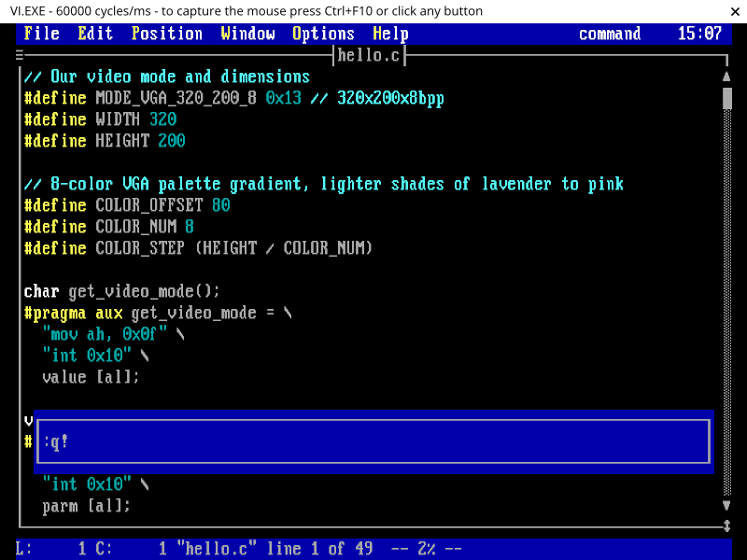The width and height of the screenshot is (747, 560).
Task: Open the Position menu
Action: pos(167,34)
